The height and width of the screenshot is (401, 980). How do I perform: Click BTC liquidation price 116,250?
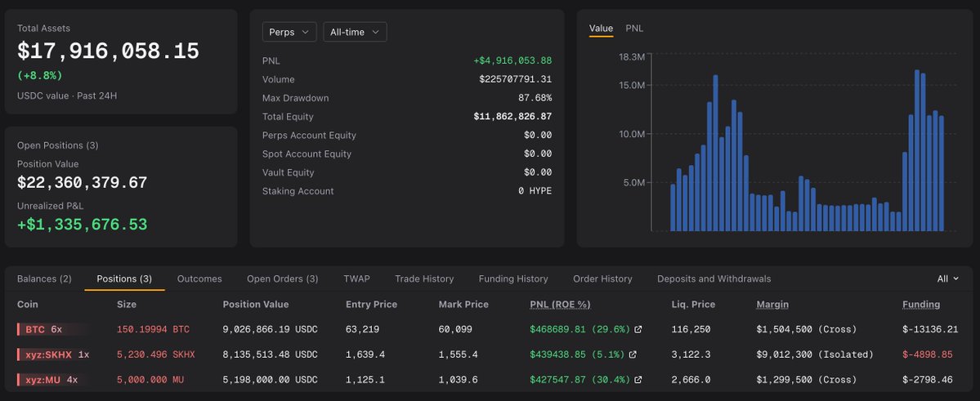point(691,329)
